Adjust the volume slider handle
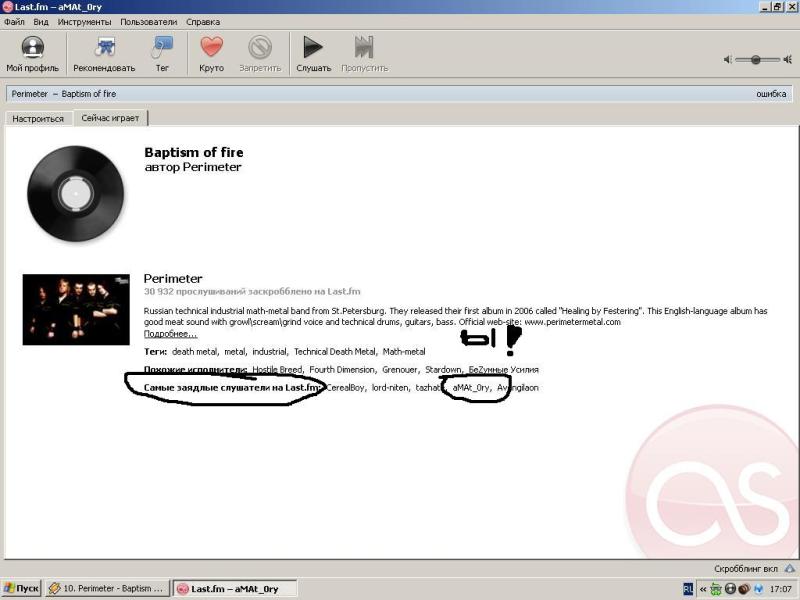 pyautogui.click(x=756, y=60)
